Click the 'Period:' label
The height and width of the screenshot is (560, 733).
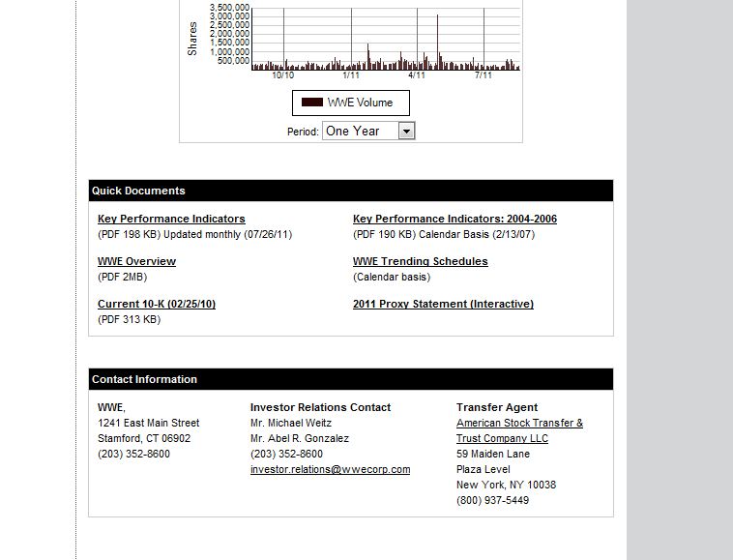(303, 132)
